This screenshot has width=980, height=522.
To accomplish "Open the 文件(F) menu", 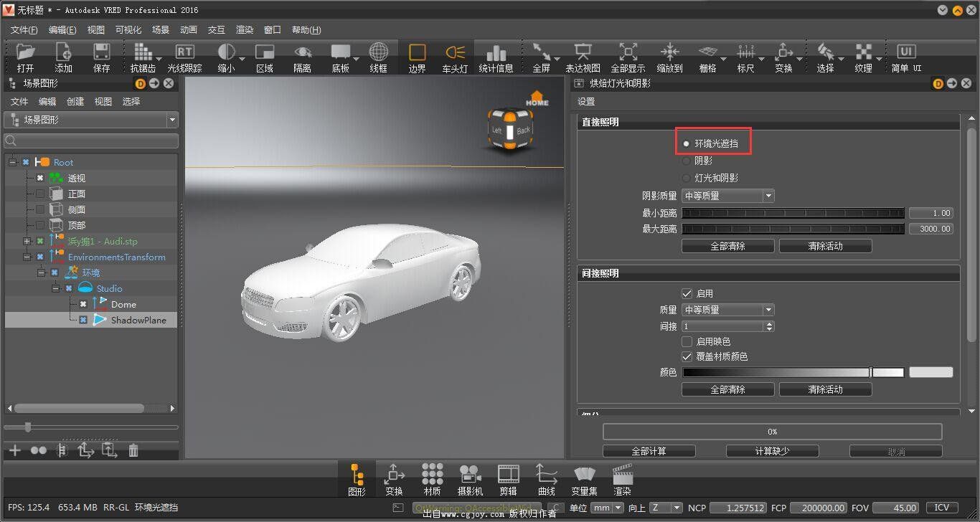I will (24, 30).
